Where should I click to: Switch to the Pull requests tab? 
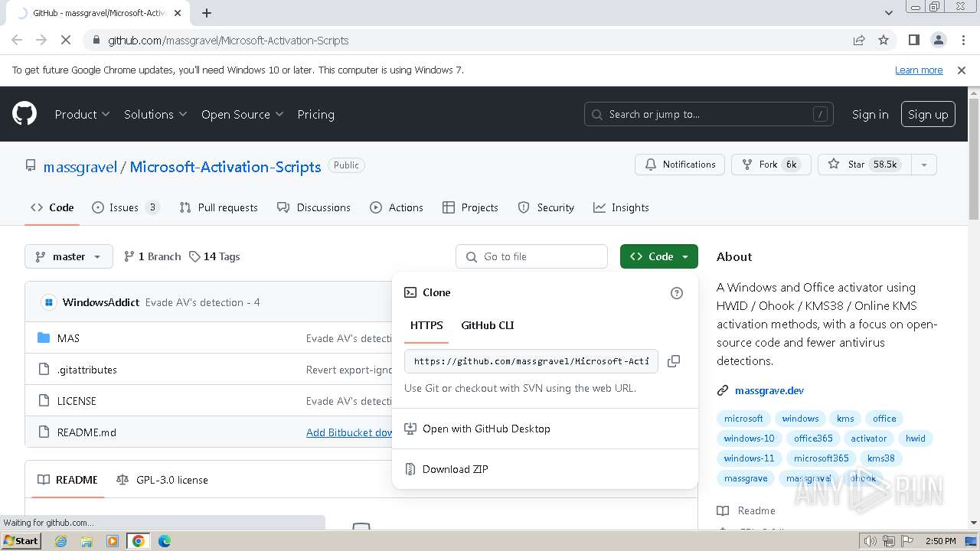tap(218, 207)
